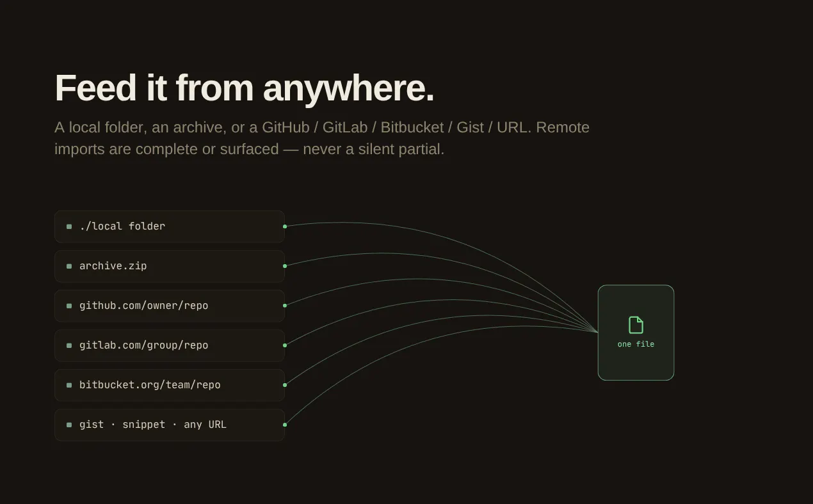The height and width of the screenshot is (504, 813).
Task: Click the green connector dot on ./local folder
Action: [x=285, y=226]
